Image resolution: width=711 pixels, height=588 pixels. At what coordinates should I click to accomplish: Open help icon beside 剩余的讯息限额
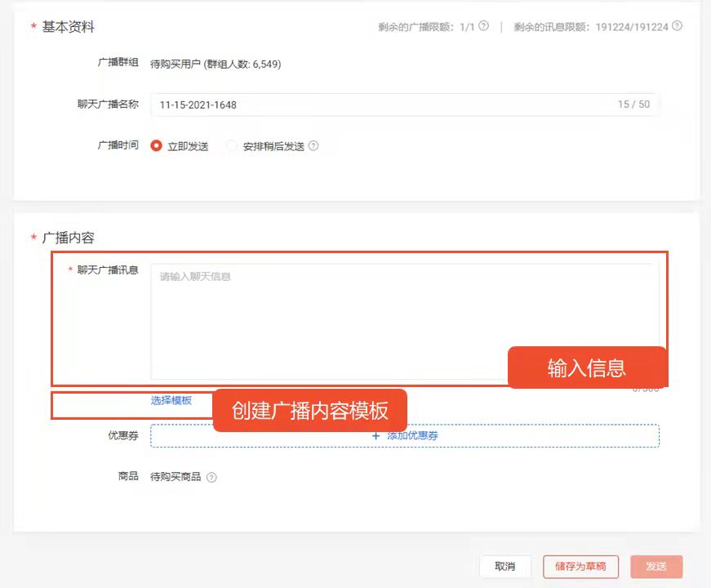pos(677,26)
